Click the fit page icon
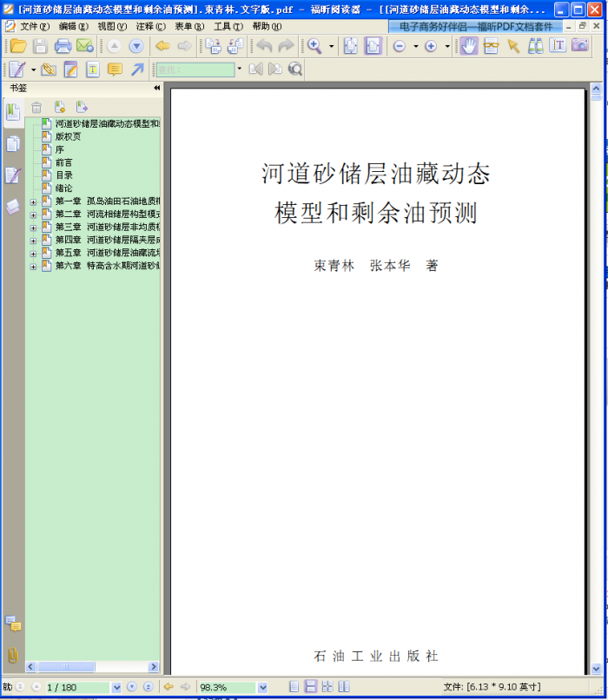 coord(351,45)
